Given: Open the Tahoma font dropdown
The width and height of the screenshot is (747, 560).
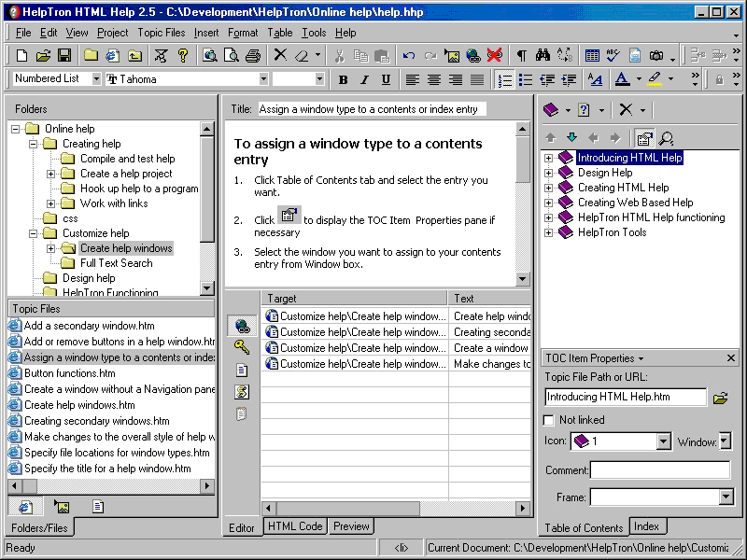Looking at the screenshot, I should point(263,79).
